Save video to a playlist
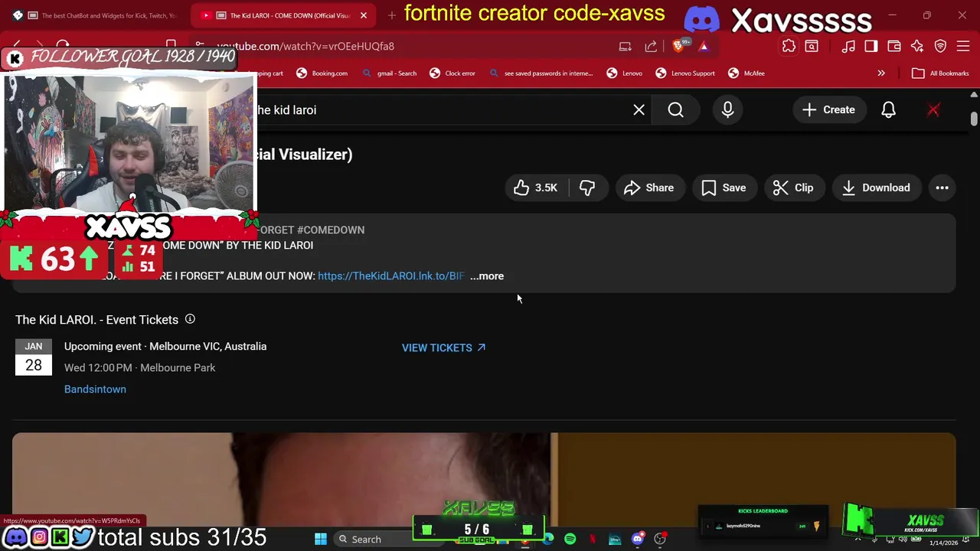The height and width of the screenshot is (551, 980). pos(724,187)
